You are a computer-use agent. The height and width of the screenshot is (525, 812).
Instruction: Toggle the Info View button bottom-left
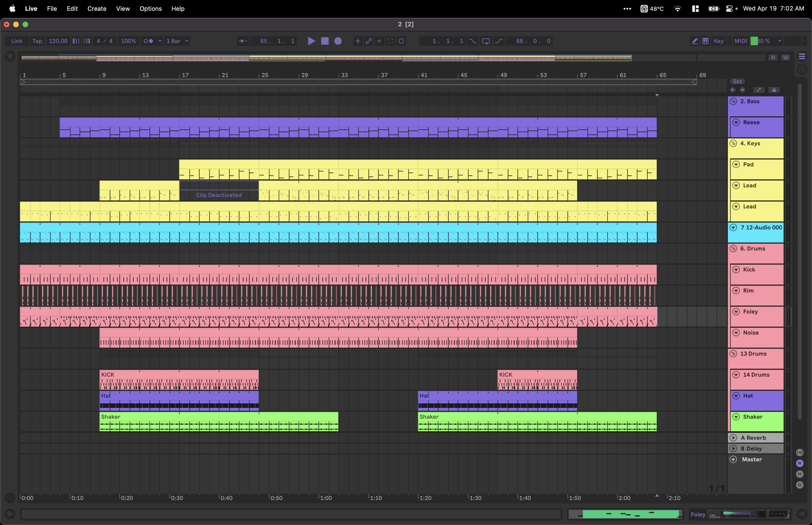[x=10, y=514]
